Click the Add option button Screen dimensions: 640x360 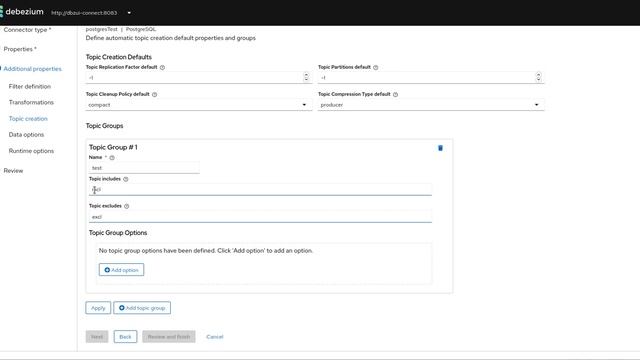tap(121, 270)
